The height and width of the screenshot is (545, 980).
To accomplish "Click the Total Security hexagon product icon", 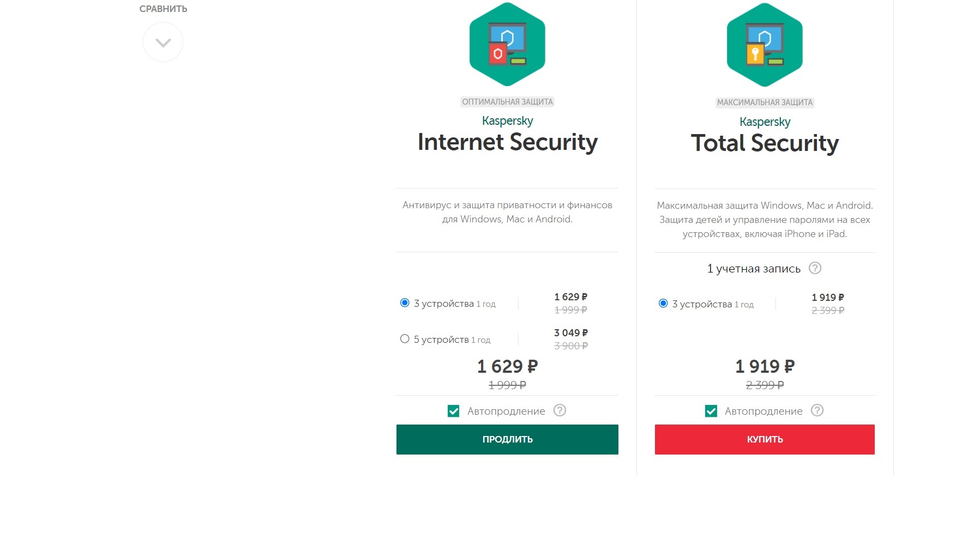I will coord(765,45).
